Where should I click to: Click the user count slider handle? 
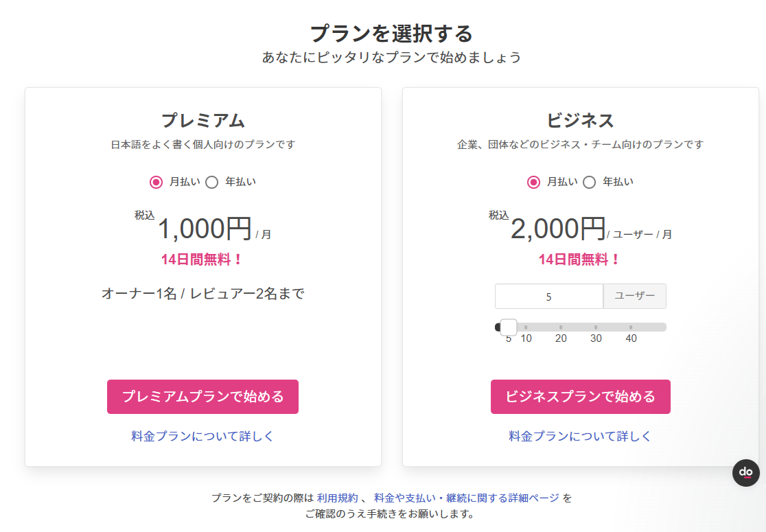click(x=509, y=327)
